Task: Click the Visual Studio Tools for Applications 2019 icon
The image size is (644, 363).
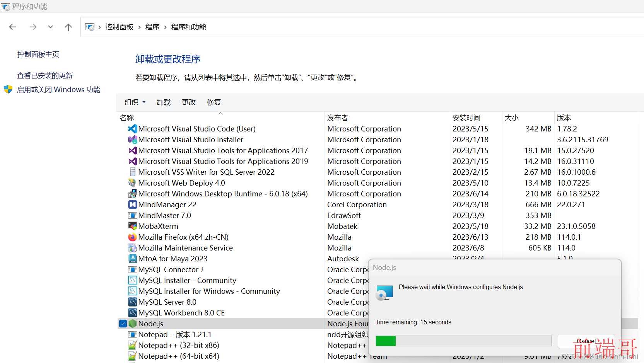Action: 133,161
